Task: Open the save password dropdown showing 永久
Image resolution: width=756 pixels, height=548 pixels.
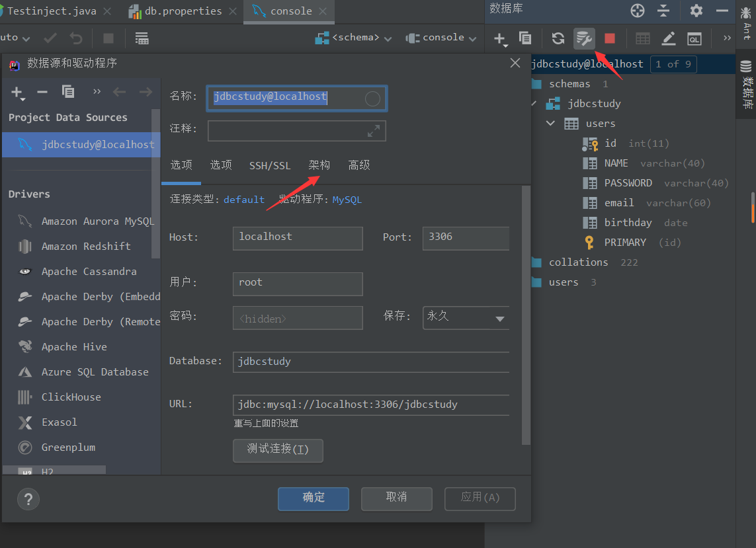Action: click(466, 317)
